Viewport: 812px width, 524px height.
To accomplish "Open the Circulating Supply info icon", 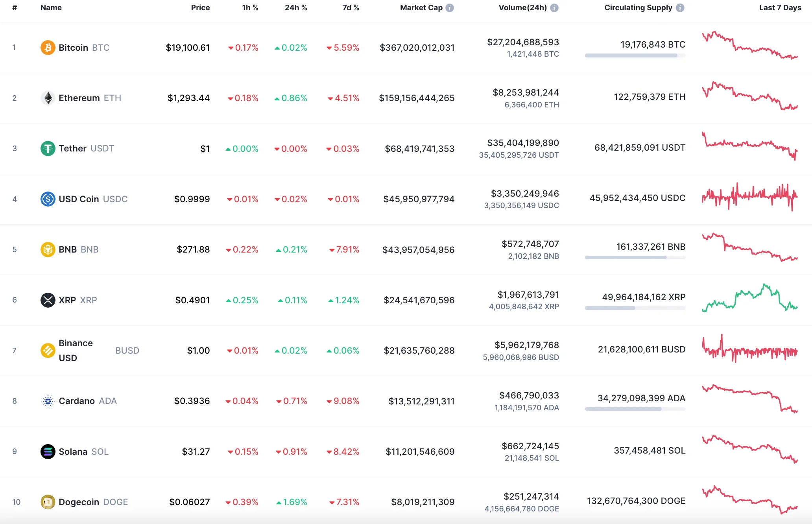I will (x=680, y=7).
